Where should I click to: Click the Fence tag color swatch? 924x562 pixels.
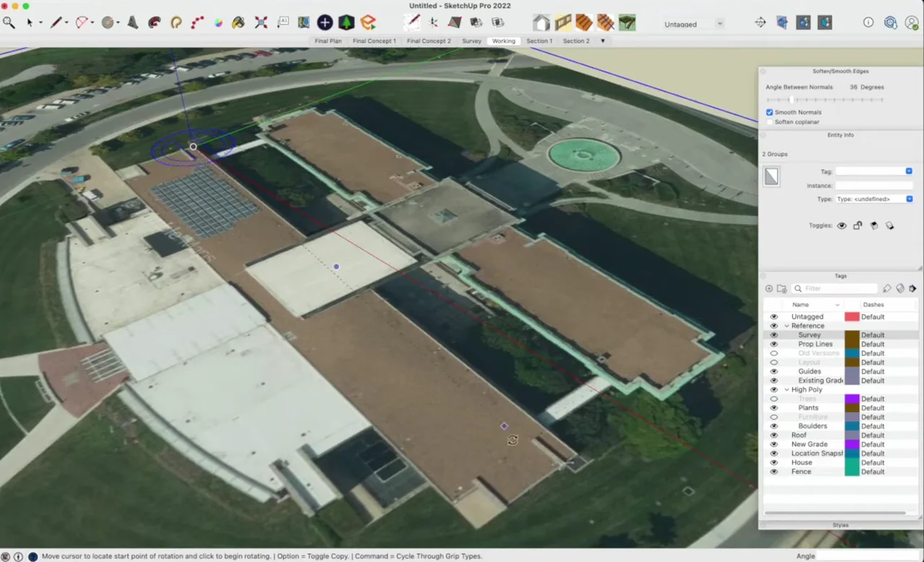click(852, 472)
